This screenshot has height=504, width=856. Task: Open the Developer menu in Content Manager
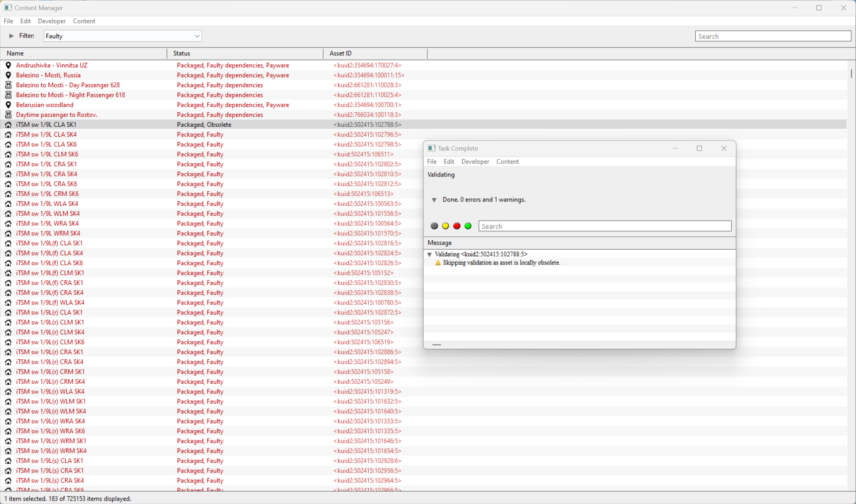52,21
